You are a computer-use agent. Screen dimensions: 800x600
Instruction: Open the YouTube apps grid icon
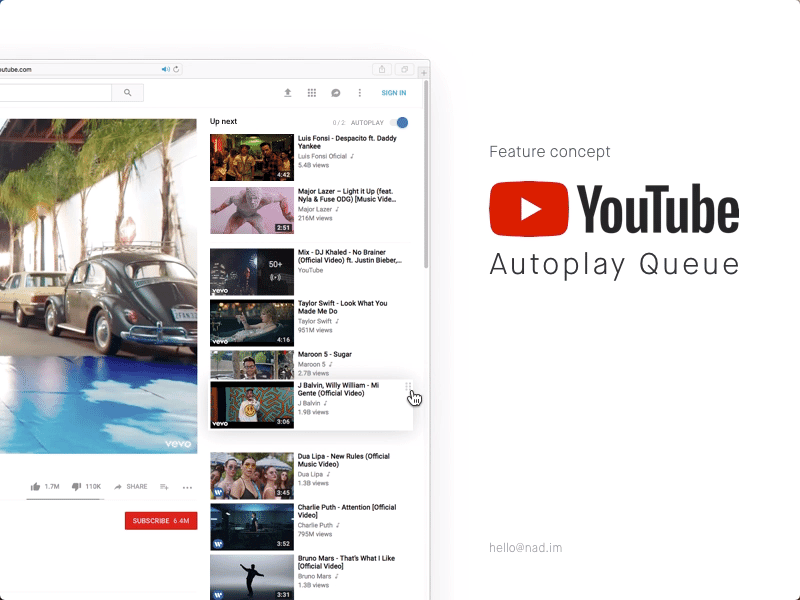coord(312,92)
